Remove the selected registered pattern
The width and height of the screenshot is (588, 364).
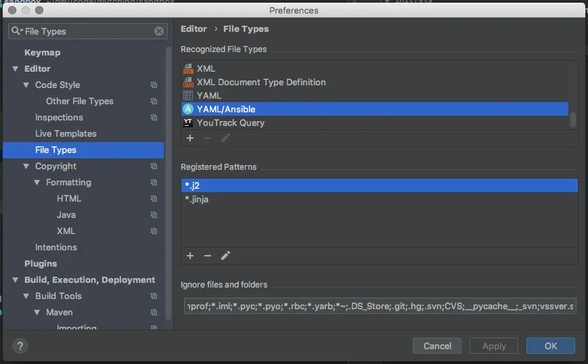(208, 256)
